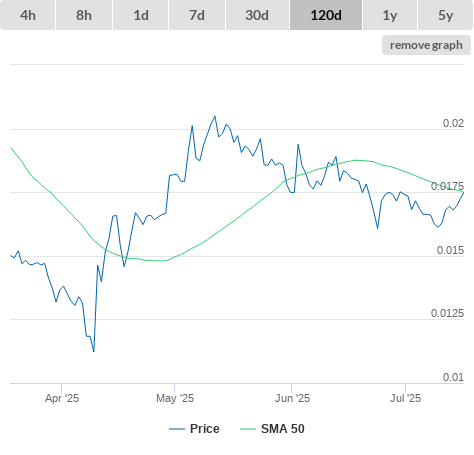Viewport: 474px width, 455px height.
Task: View the 5y price history
Action: point(445,15)
